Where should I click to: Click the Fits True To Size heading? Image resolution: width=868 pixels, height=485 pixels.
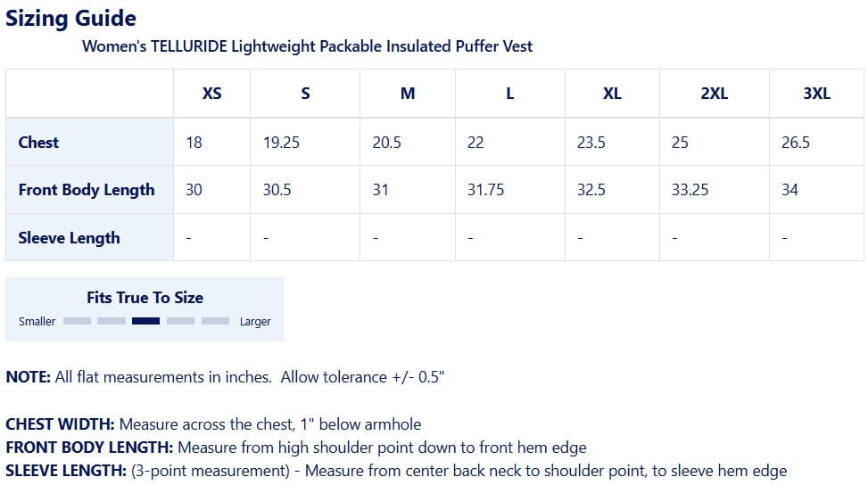point(145,298)
